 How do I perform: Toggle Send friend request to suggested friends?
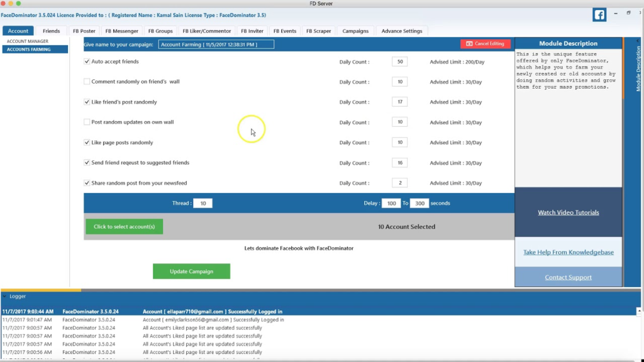[87, 163]
